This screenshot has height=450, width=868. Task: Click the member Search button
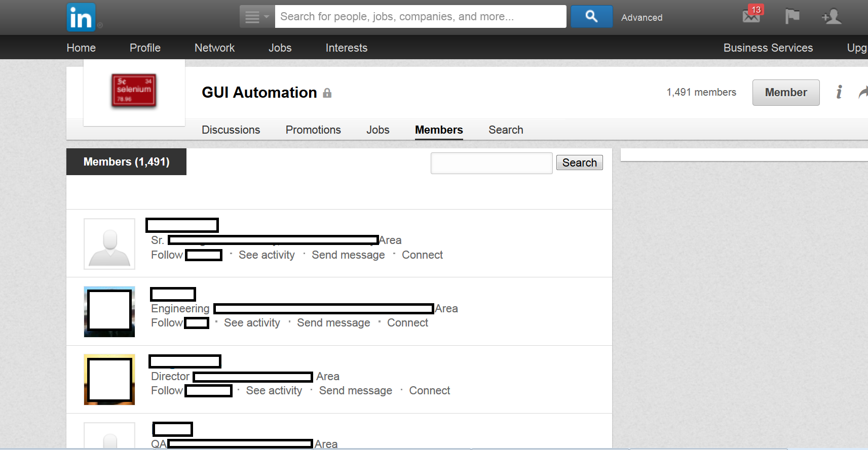(x=580, y=162)
